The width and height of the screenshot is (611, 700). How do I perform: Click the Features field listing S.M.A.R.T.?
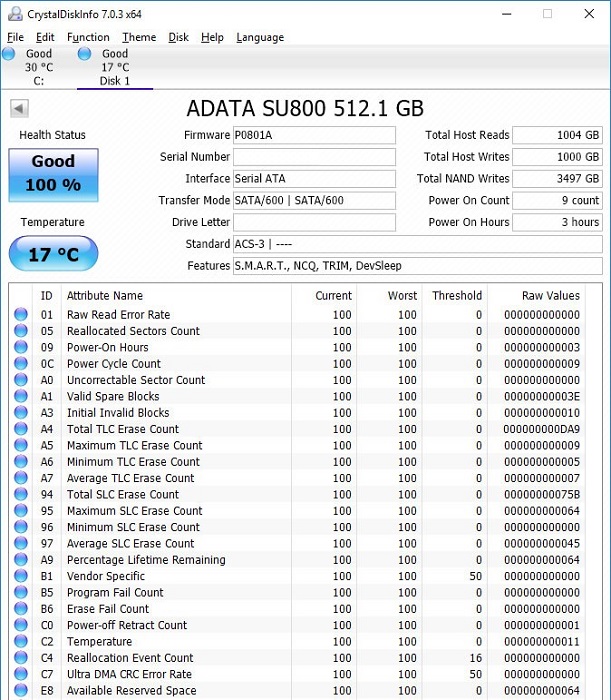tap(418, 266)
